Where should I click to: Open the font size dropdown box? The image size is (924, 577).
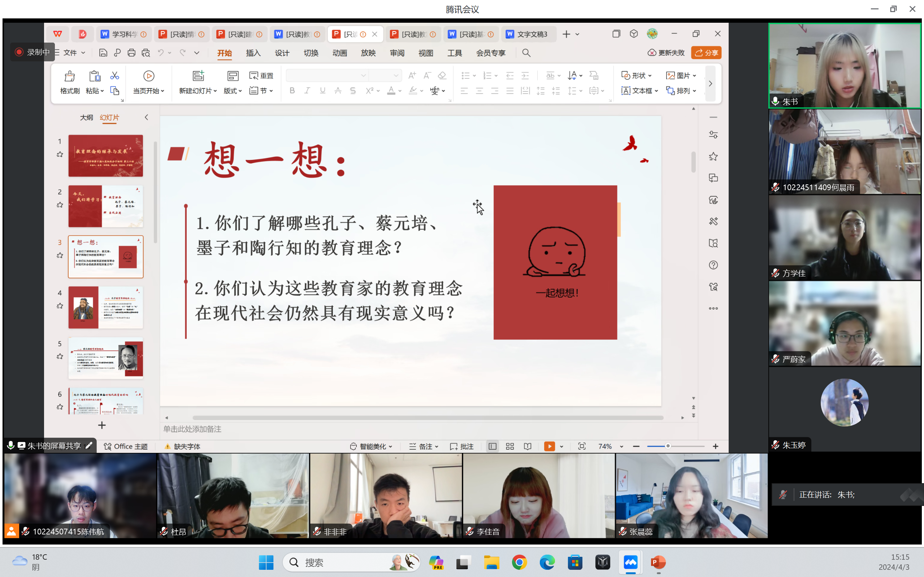click(x=386, y=75)
